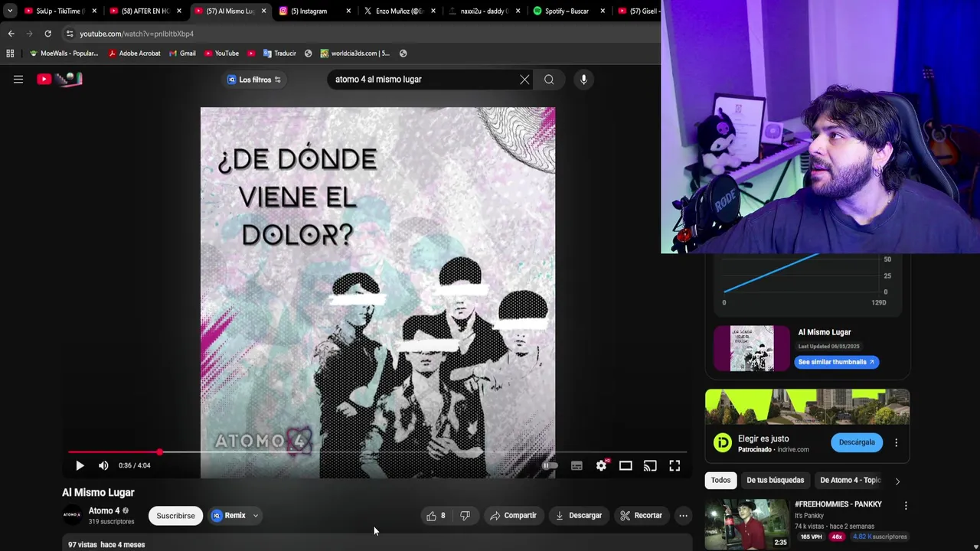Toggle the autoplay switch in the player
Screen dimensions: 980x551
(550, 465)
